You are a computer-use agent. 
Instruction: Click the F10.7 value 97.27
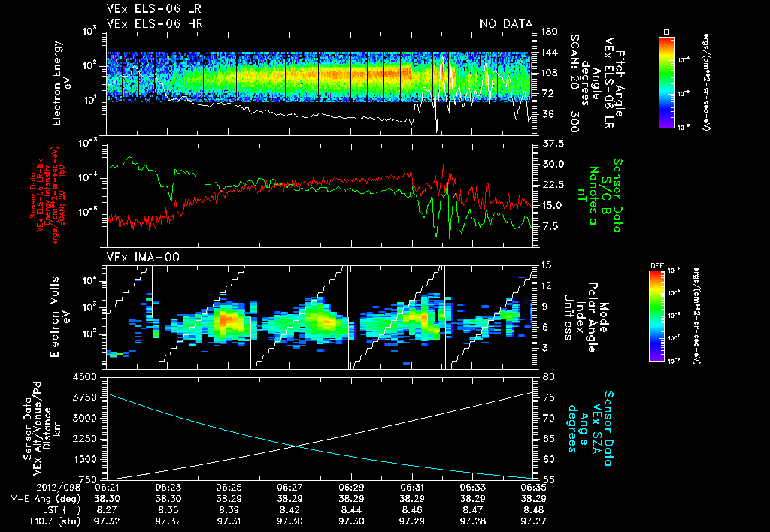click(x=533, y=521)
